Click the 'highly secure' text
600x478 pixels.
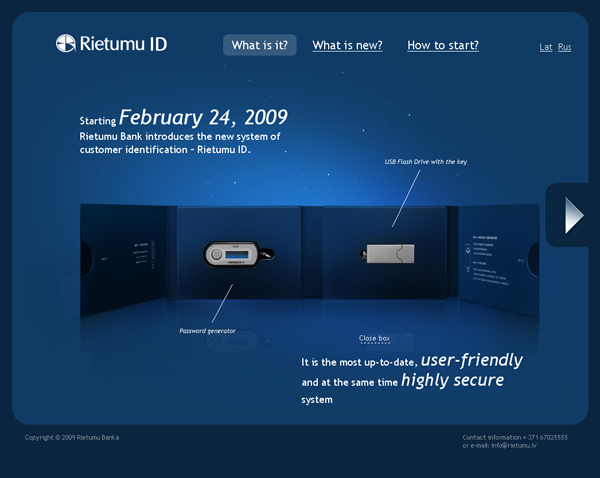click(x=453, y=380)
